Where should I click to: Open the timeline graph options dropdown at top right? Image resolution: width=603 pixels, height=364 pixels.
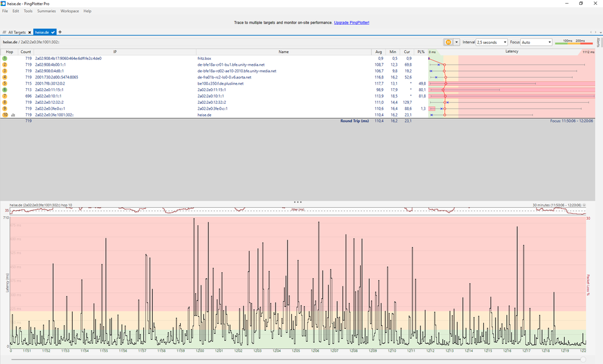[584, 205]
